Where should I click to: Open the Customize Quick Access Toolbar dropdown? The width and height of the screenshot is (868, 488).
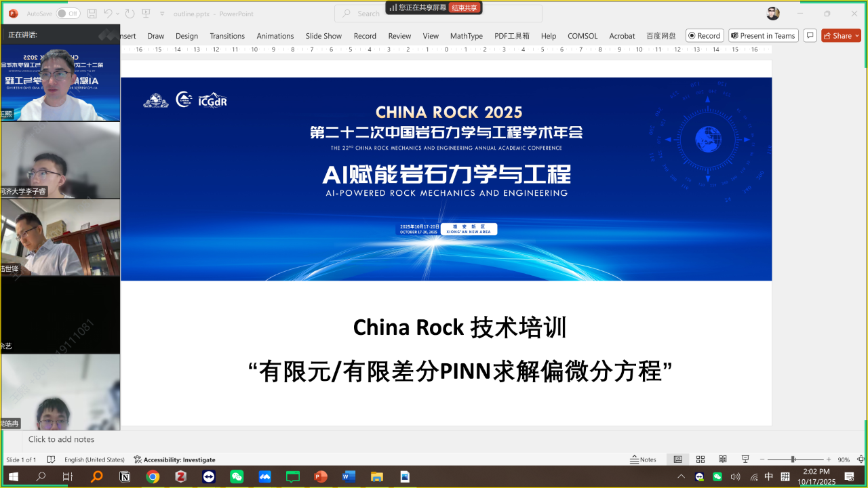tap(162, 14)
